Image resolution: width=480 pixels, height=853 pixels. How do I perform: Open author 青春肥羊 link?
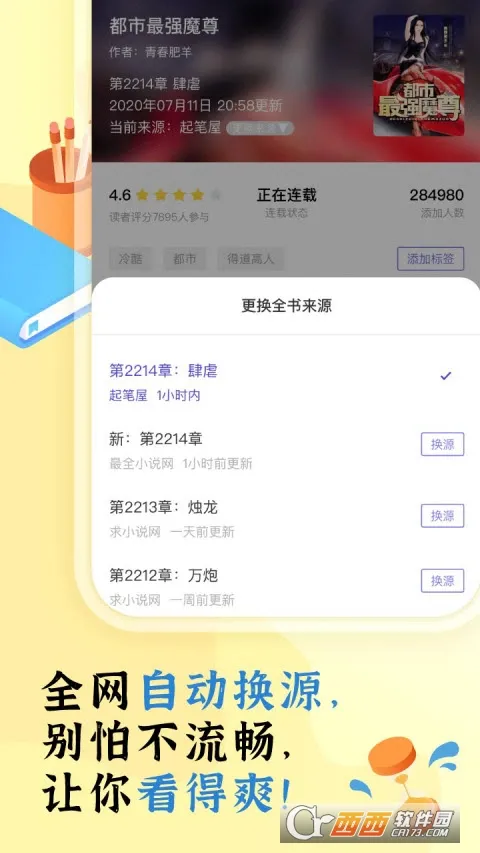(x=169, y=53)
